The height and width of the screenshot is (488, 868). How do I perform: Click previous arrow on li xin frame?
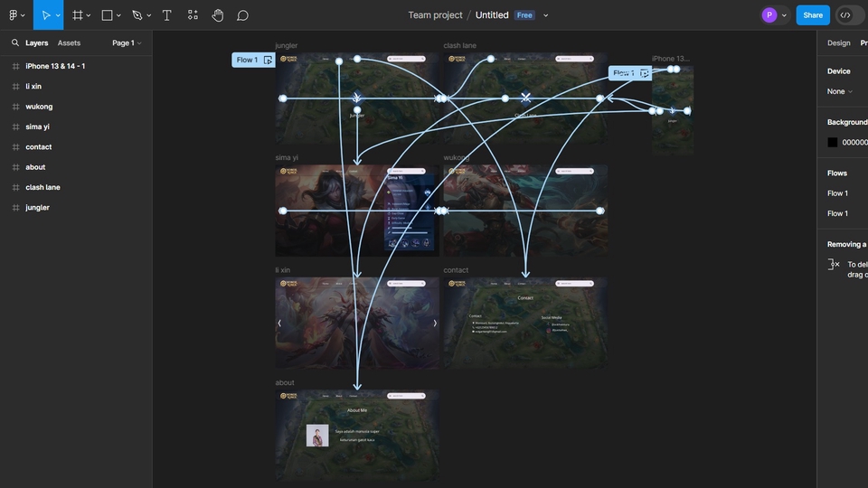[279, 324]
